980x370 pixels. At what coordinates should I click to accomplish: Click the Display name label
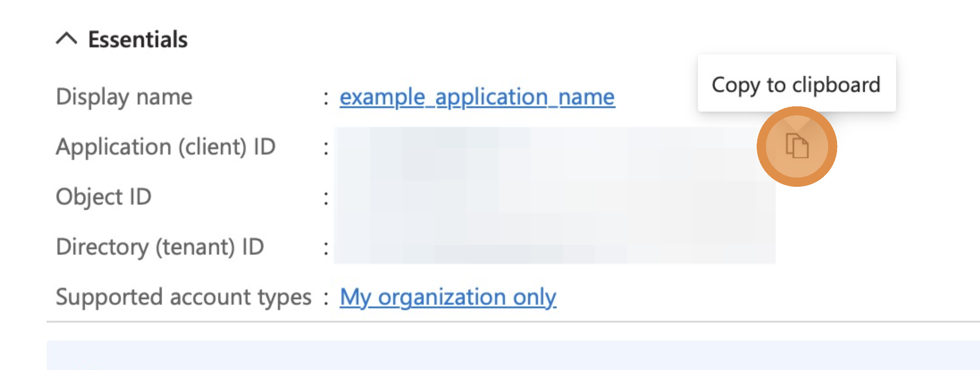click(x=124, y=97)
